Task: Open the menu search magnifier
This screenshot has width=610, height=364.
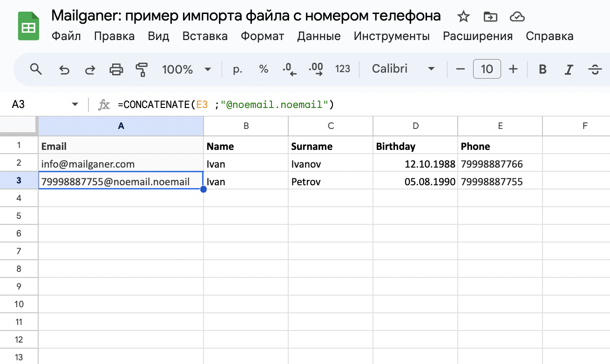Action: tap(36, 69)
